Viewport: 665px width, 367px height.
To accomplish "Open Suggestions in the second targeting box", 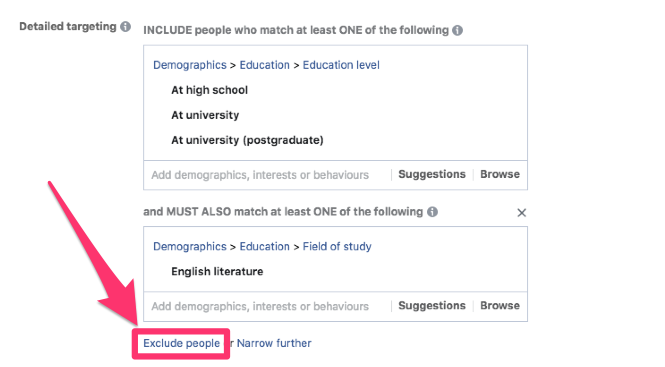I will 432,306.
